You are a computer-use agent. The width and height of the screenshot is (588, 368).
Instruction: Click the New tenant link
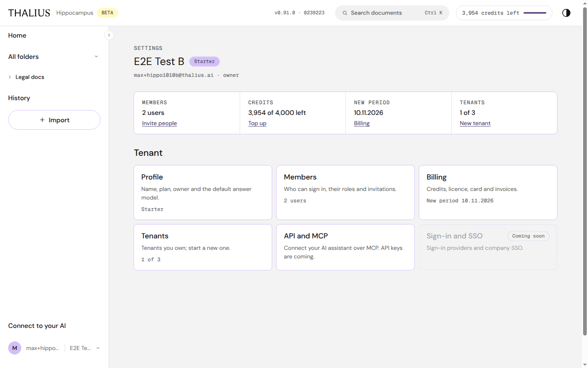(475, 123)
